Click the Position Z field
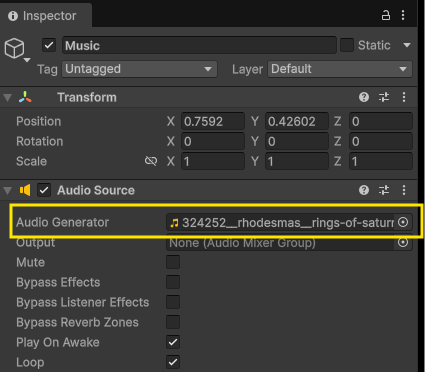The width and height of the screenshot is (425, 372). tap(381, 121)
